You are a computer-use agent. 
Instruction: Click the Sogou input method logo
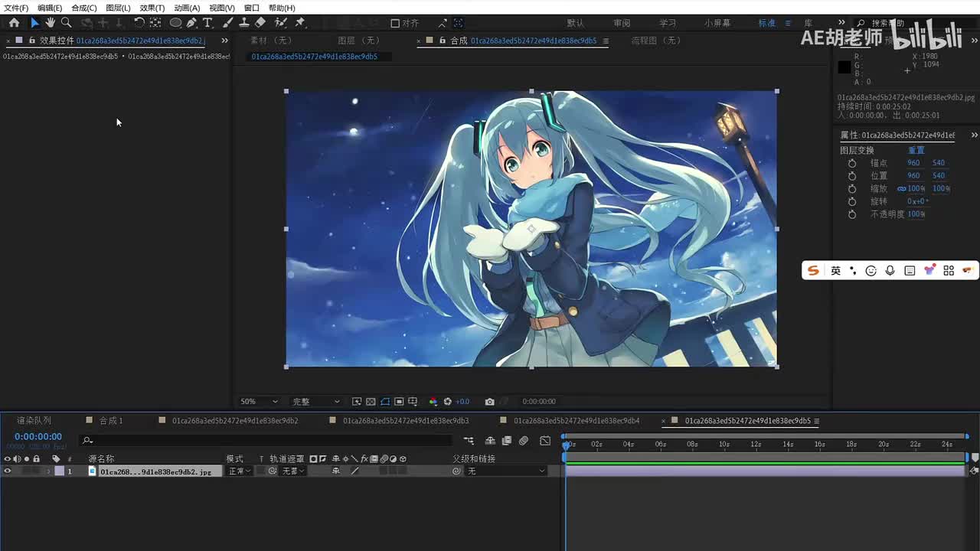pyautogui.click(x=813, y=271)
